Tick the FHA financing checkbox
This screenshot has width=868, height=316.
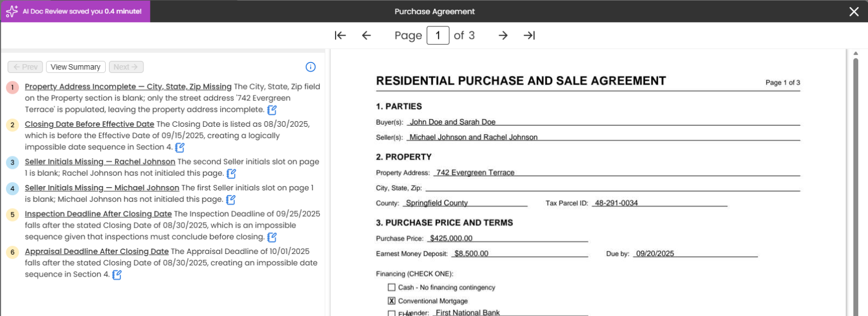click(392, 313)
